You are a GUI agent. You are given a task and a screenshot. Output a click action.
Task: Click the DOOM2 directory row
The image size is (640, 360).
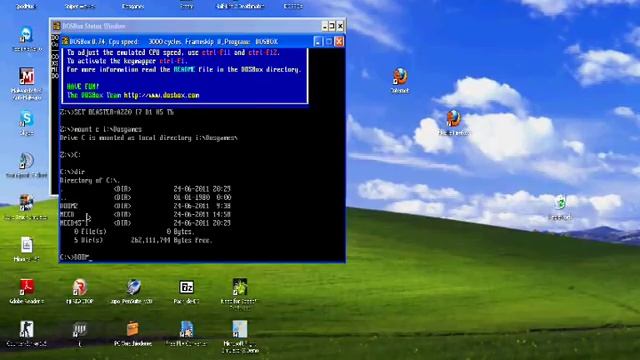[145, 206]
